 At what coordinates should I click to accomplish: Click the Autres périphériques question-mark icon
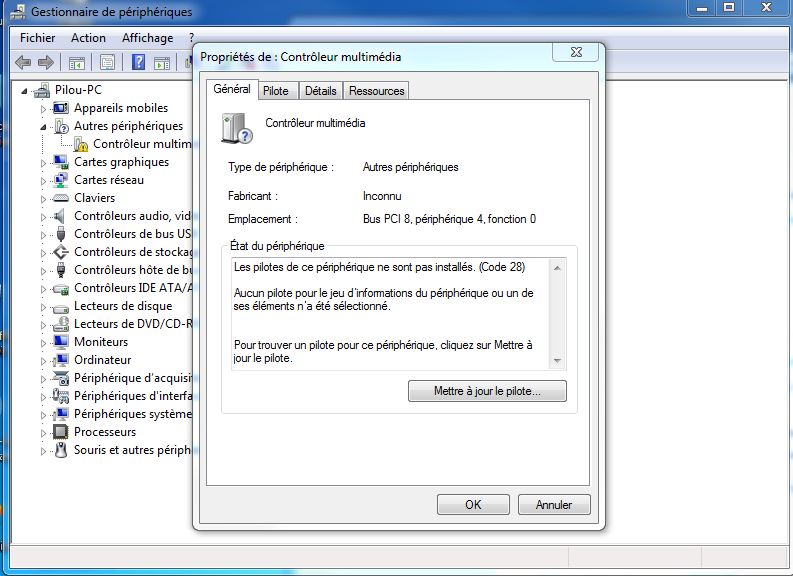61,126
